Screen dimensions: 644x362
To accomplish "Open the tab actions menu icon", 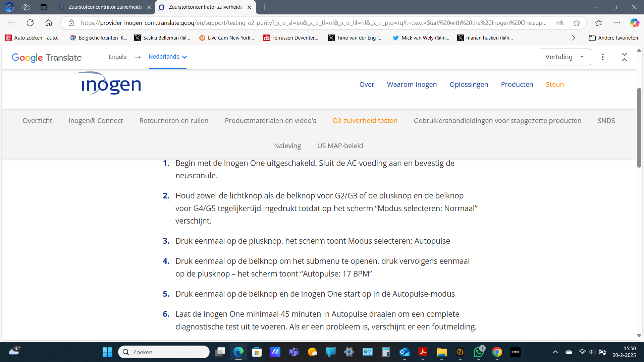I will tap(43, 7).
